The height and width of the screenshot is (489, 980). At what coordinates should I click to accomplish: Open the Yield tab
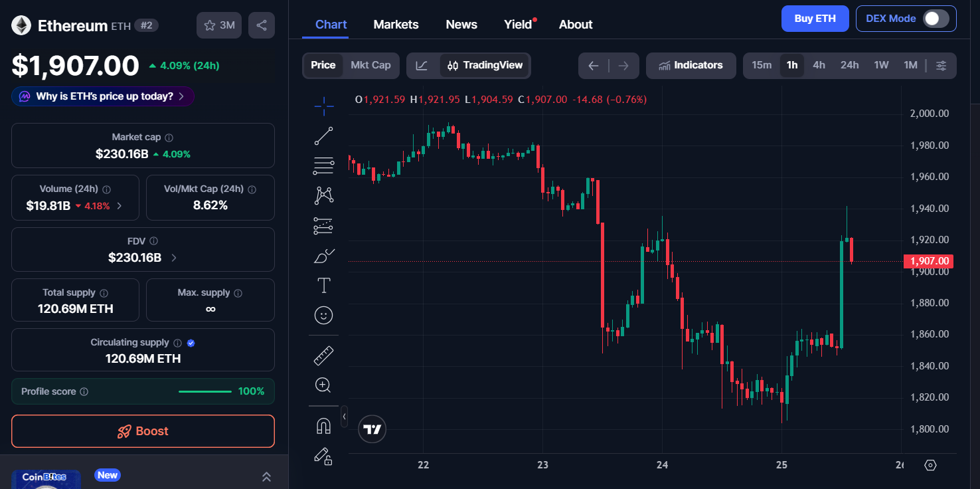pos(518,25)
